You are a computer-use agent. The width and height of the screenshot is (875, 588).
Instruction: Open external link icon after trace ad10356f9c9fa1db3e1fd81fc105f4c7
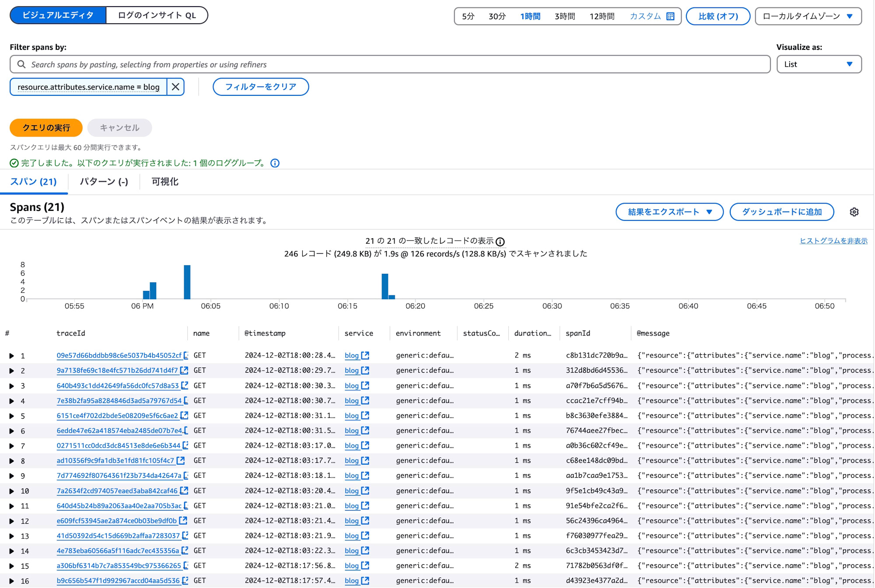[x=181, y=460]
